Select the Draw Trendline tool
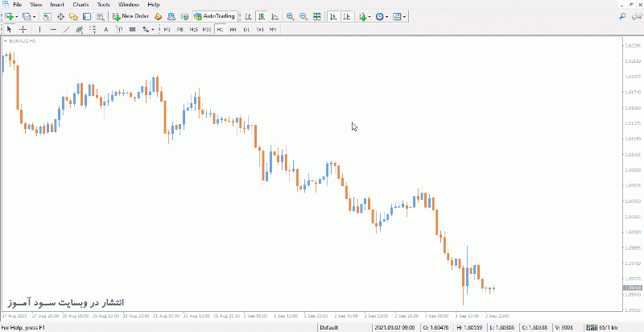 coord(66,29)
